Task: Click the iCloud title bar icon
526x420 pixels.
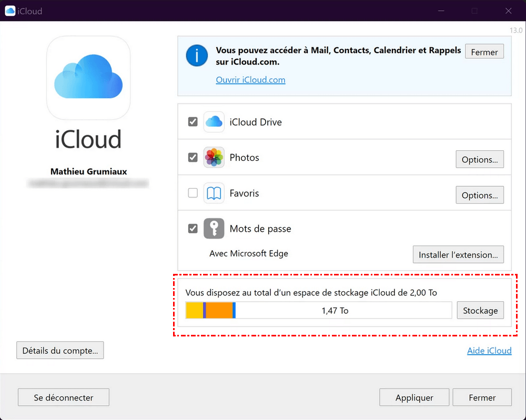Action: [10, 11]
